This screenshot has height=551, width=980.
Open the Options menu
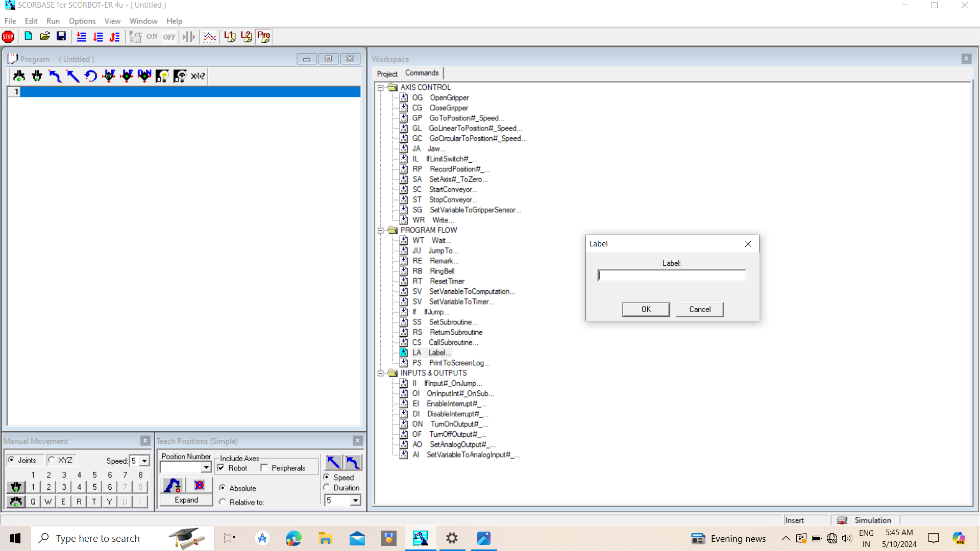pyautogui.click(x=82, y=21)
